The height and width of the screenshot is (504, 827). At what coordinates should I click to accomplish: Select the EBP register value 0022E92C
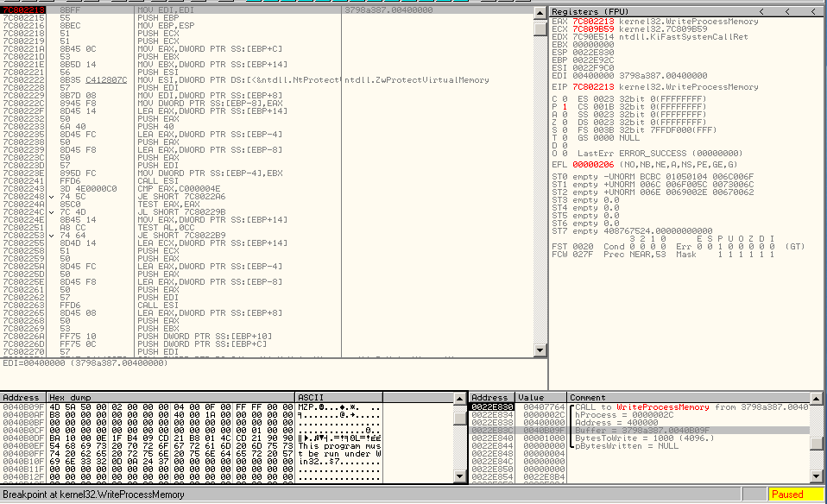point(593,60)
